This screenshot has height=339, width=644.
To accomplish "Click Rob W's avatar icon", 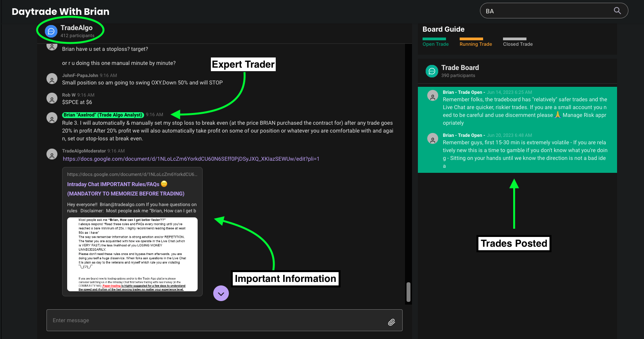I will click(52, 98).
